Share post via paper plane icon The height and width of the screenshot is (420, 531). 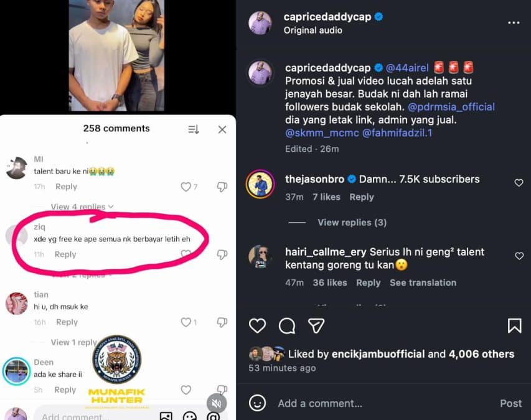(316, 325)
